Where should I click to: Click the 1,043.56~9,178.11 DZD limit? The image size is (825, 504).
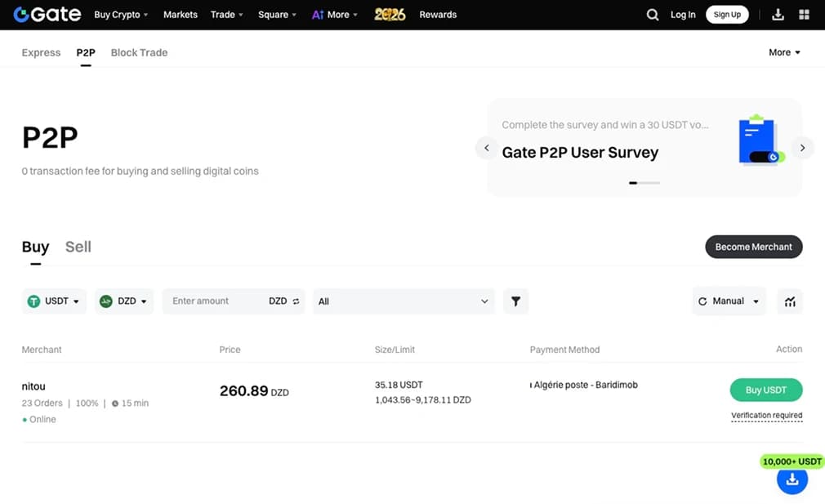click(423, 399)
